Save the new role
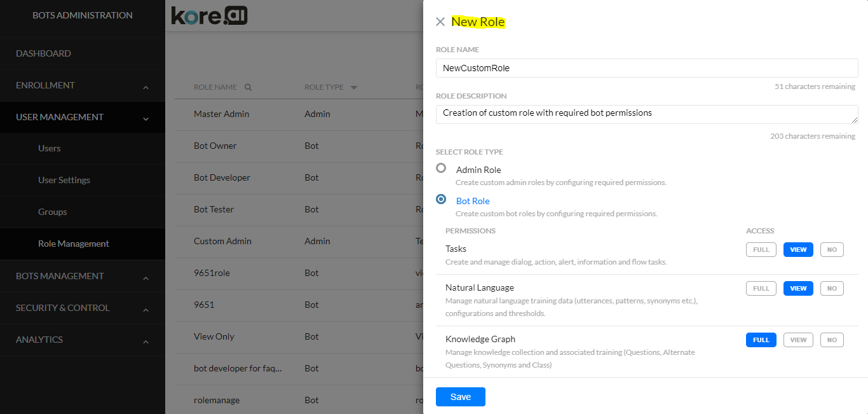Viewport: 868px width, 414px height. pos(461,397)
